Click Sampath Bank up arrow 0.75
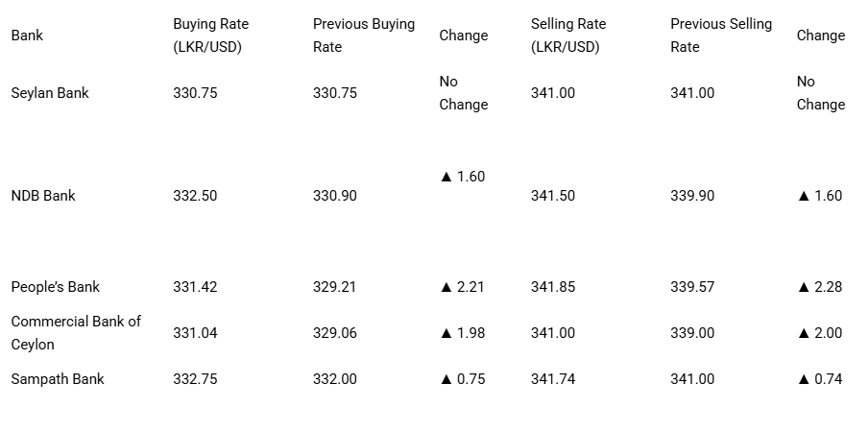This screenshot has width=868, height=432. [x=462, y=379]
